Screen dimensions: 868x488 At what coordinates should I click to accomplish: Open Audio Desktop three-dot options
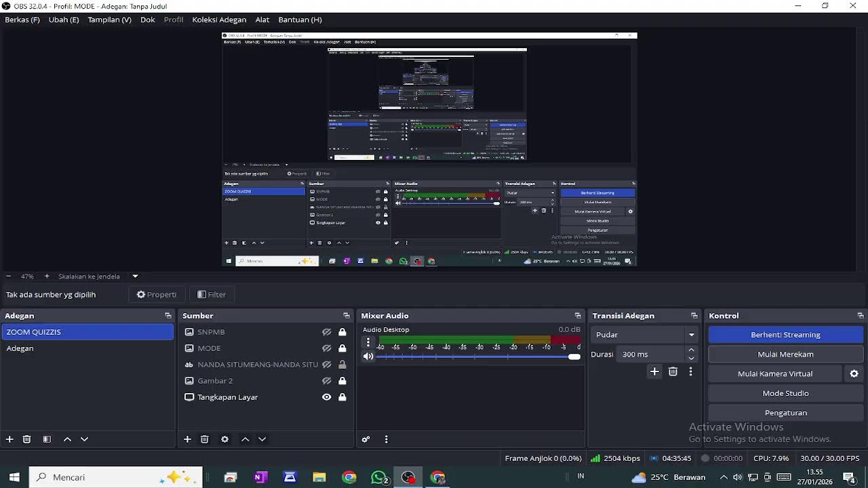(368, 342)
